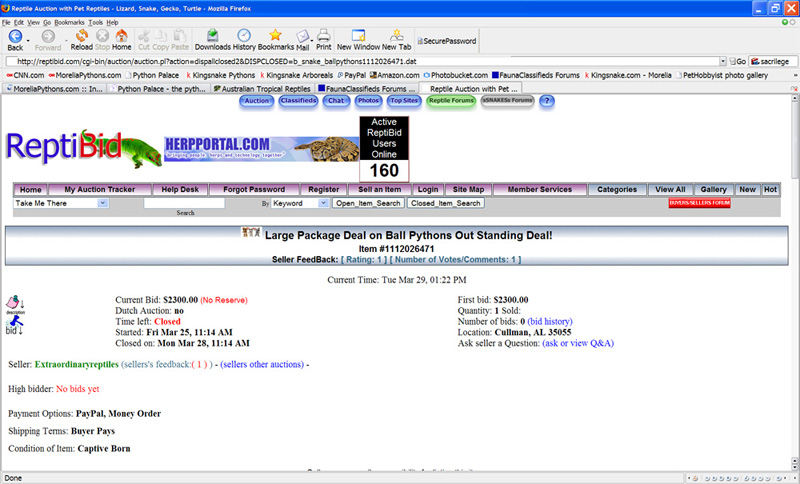Click the Top Sites pill button
800x484 pixels.
[x=404, y=101]
